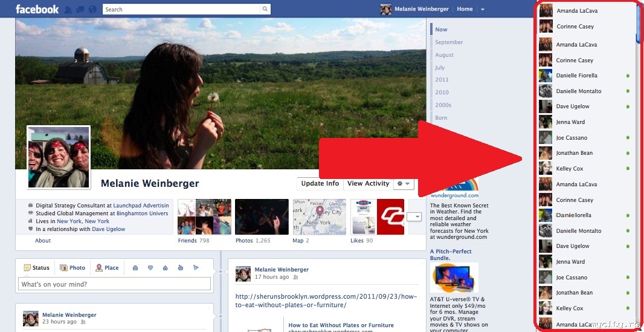Add a health life event icon
This screenshot has height=332, width=644.
point(180,268)
